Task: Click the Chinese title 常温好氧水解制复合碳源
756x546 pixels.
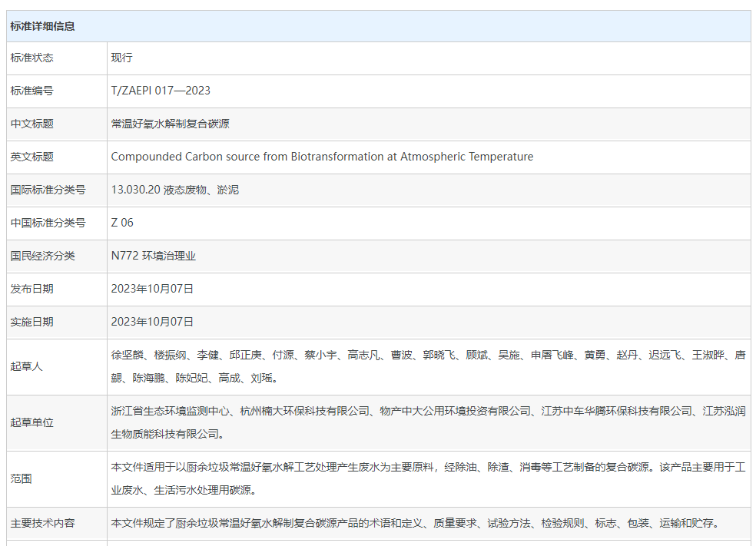Action: (x=171, y=124)
